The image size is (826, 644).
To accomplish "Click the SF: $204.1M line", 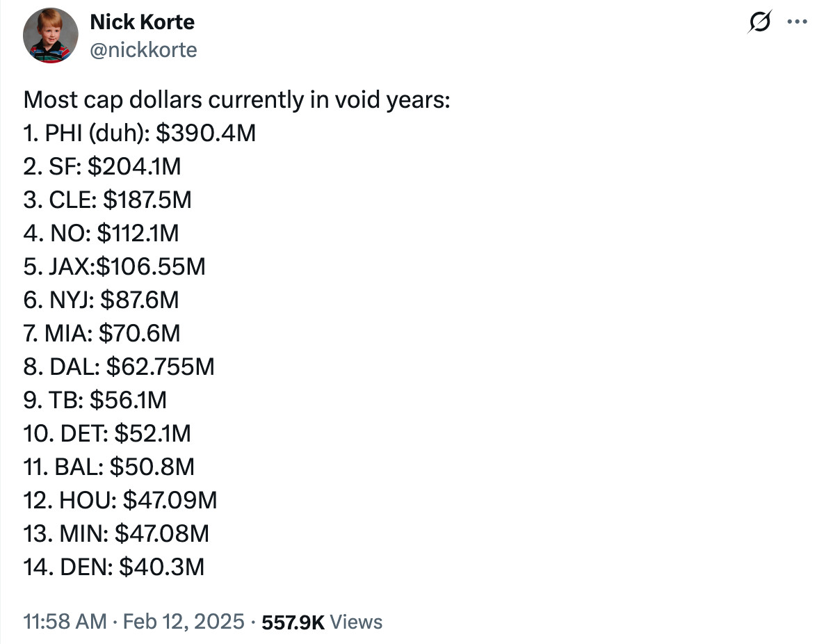I will [x=102, y=167].
